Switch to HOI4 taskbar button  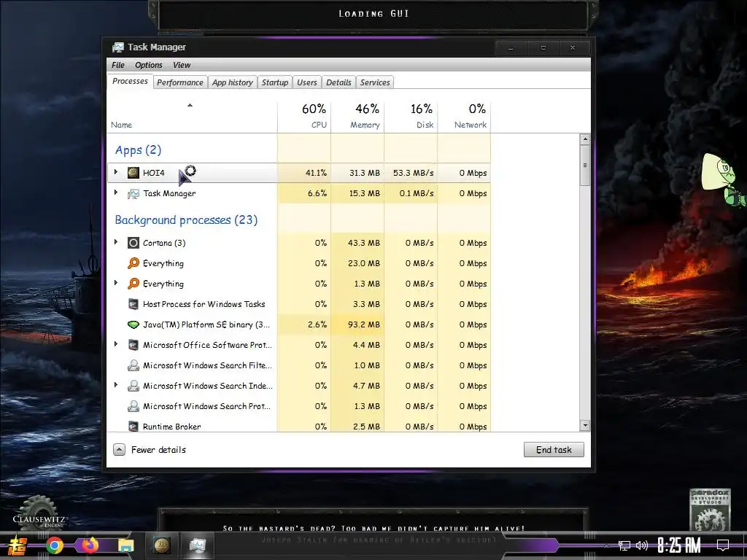[162, 545]
